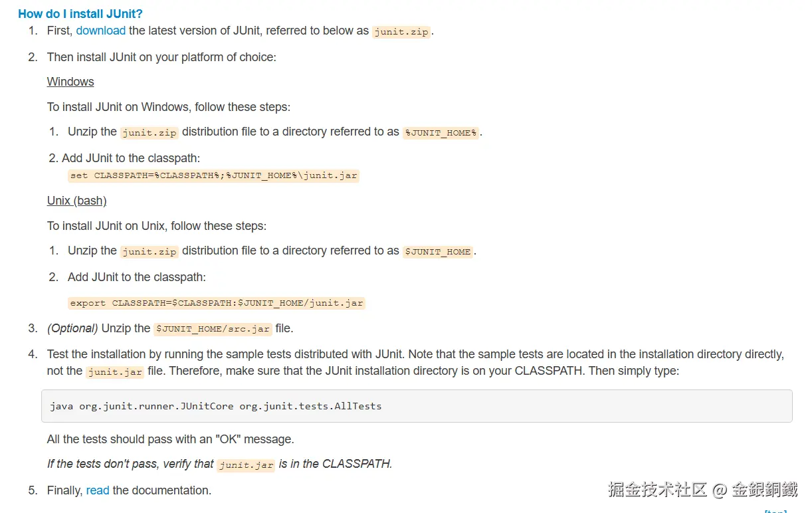Click the 'How do I install JUnit?' heading

coord(80,13)
